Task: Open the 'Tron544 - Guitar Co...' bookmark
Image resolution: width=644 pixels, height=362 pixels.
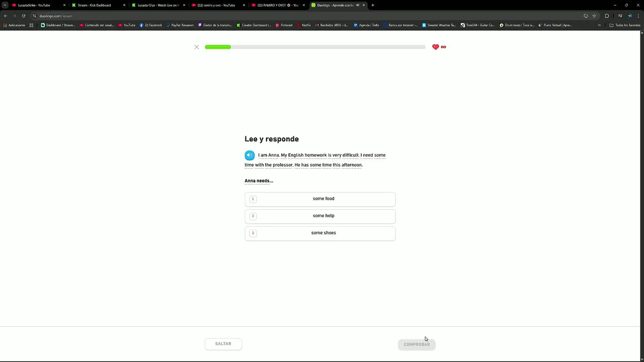Action: tap(478, 25)
